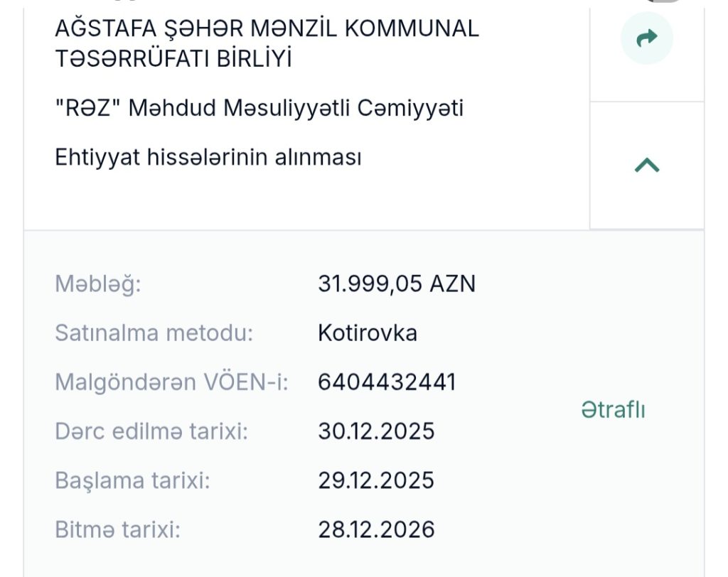728x577 pixels.
Task: Click the Malgöndərən VÖEN-i label
Action: coord(171,382)
